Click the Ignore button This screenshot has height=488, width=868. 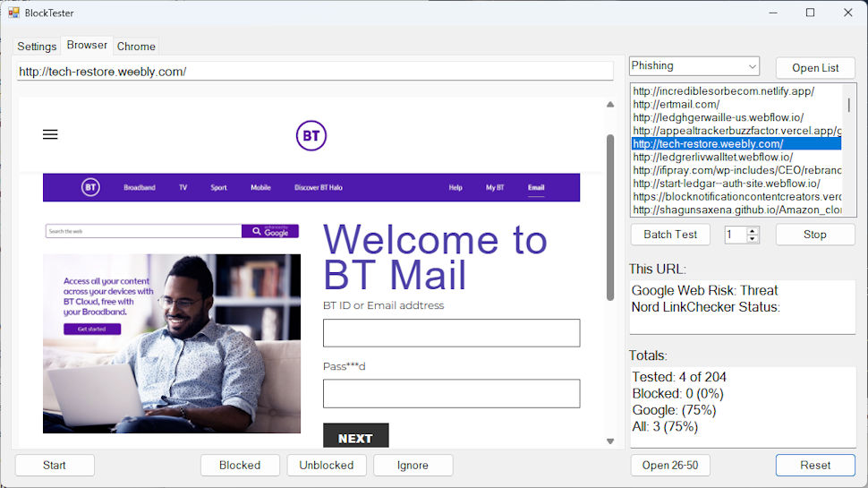[x=413, y=466]
